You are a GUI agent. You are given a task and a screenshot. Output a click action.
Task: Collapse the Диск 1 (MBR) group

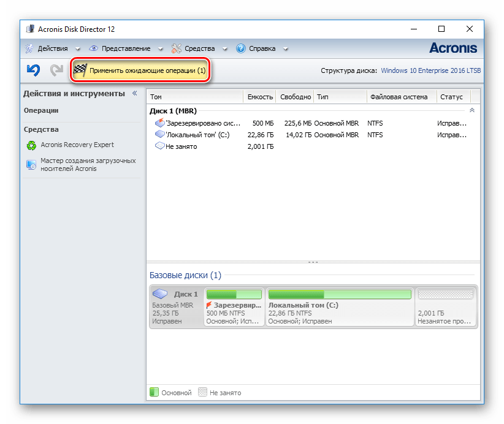point(472,110)
